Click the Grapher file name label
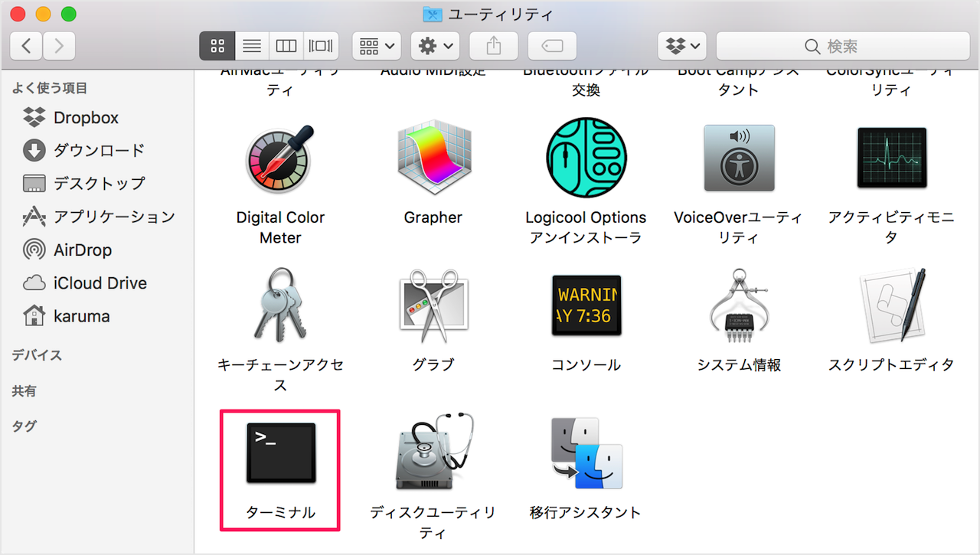 (433, 217)
